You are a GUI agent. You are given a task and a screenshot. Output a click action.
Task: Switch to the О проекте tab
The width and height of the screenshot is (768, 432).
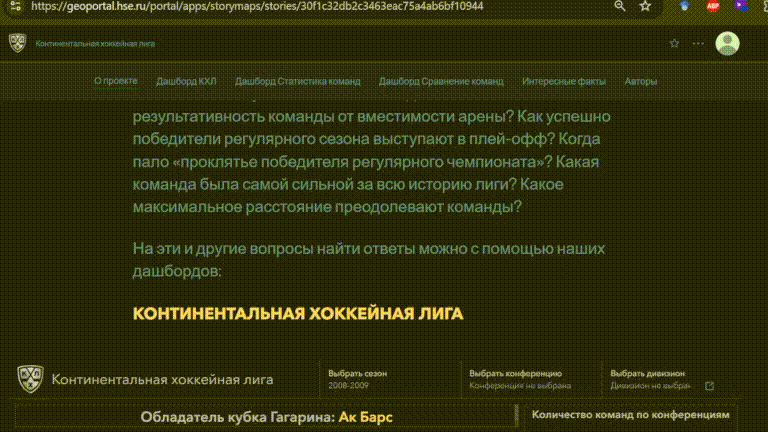(x=116, y=81)
